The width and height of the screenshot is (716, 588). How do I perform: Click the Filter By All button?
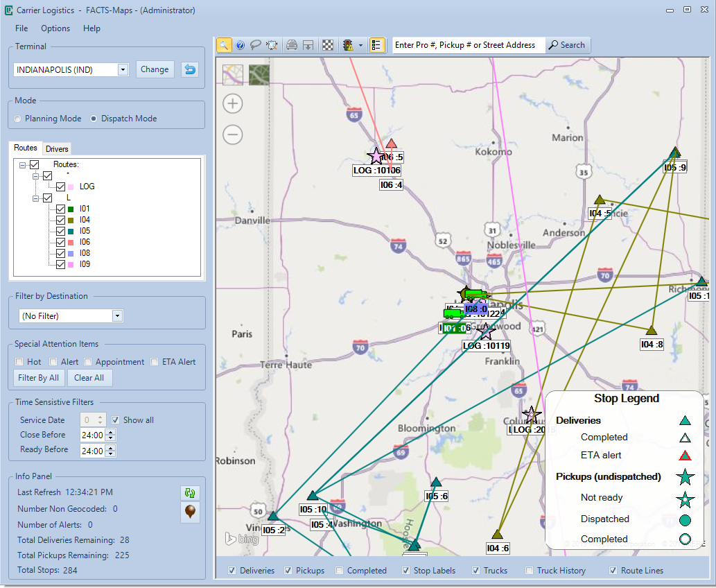[39, 378]
